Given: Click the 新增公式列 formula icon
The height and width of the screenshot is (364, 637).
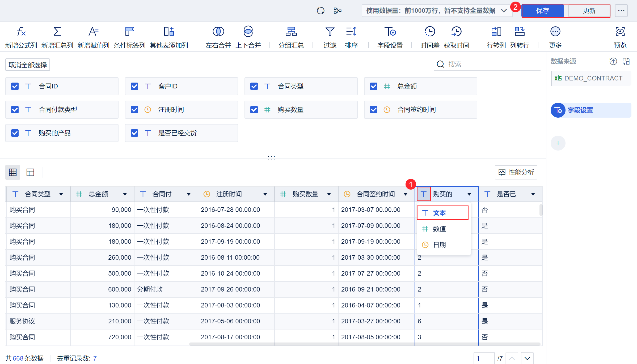Looking at the screenshot, I should pyautogui.click(x=21, y=32).
